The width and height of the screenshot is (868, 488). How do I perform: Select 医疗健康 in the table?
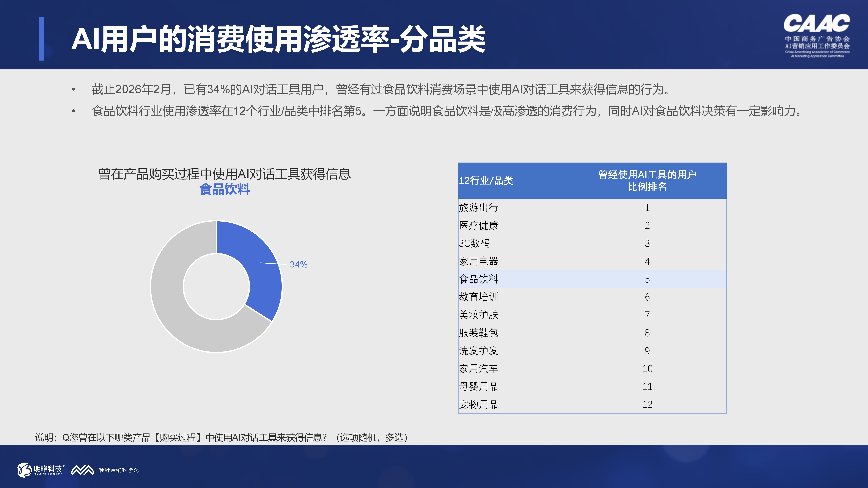click(x=478, y=225)
